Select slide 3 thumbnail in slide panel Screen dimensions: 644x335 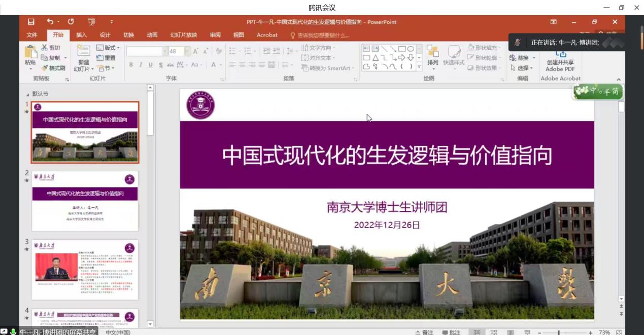85,269
